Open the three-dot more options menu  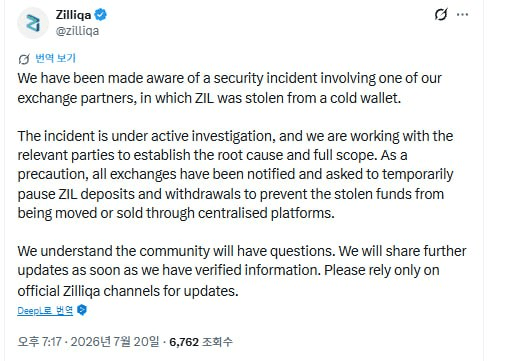pos(462,14)
